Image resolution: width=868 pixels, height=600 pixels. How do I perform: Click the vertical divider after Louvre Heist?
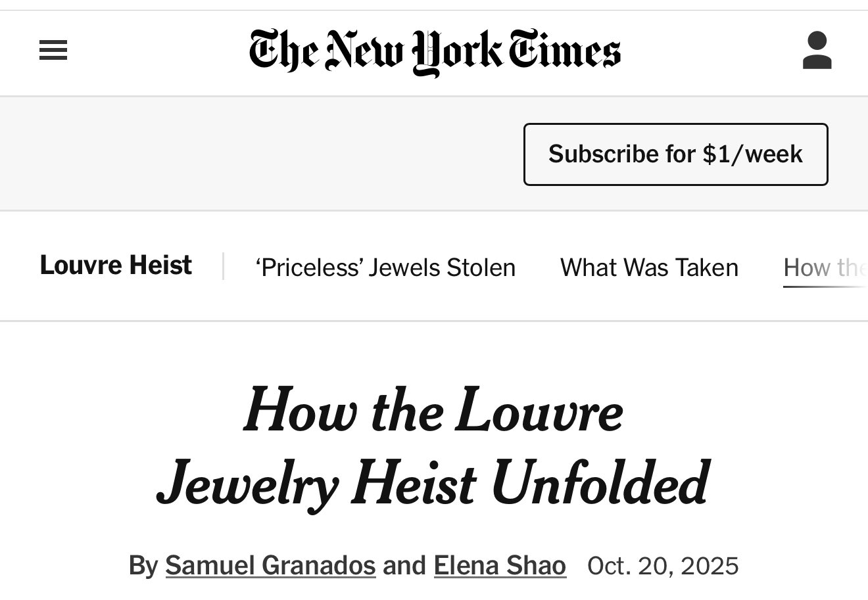coord(224,266)
